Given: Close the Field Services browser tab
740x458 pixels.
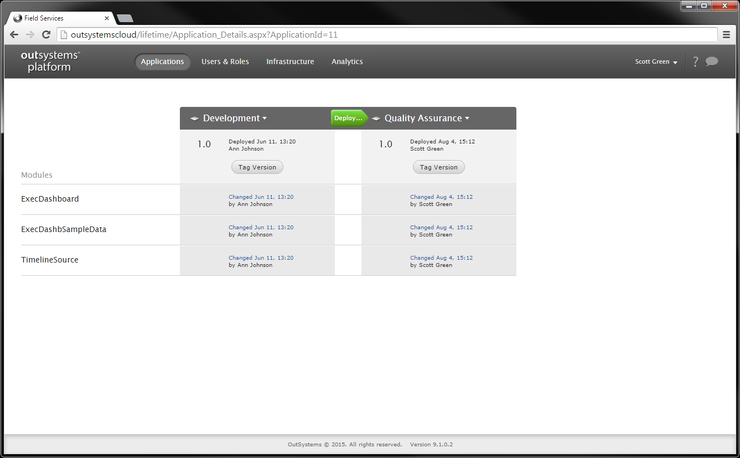Looking at the screenshot, I should tap(107, 18).
